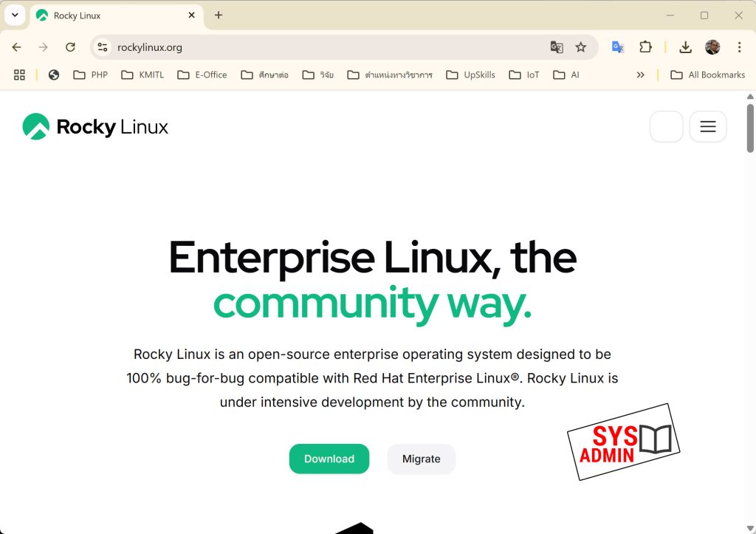Click the Rocky Linux logo in header
The width and height of the screenshot is (756, 534).
95,127
